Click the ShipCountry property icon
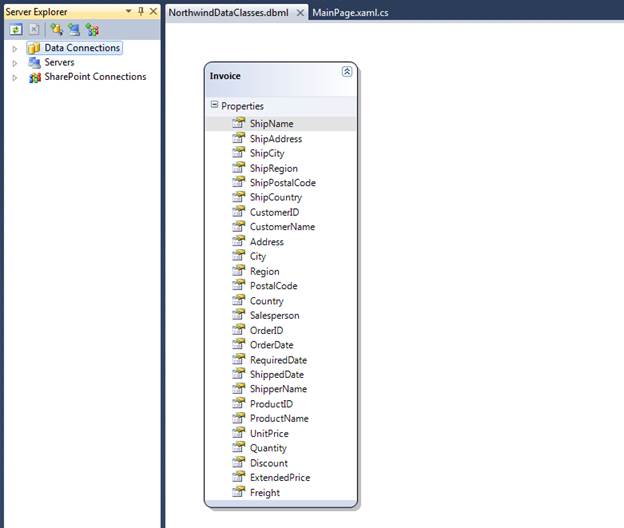Image resolution: width=624 pixels, height=528 pixels. tap(239, 197)
